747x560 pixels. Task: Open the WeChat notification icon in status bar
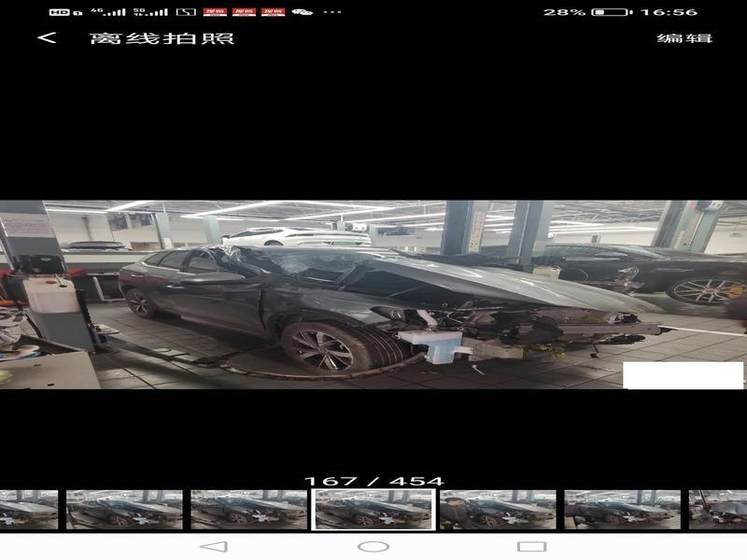tap(302, 12)
